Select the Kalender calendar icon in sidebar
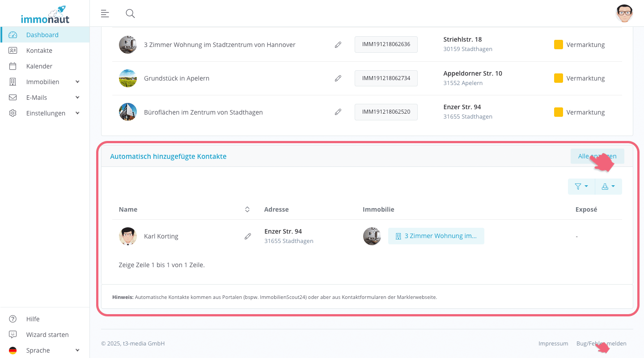 click(x=13, y=66)
